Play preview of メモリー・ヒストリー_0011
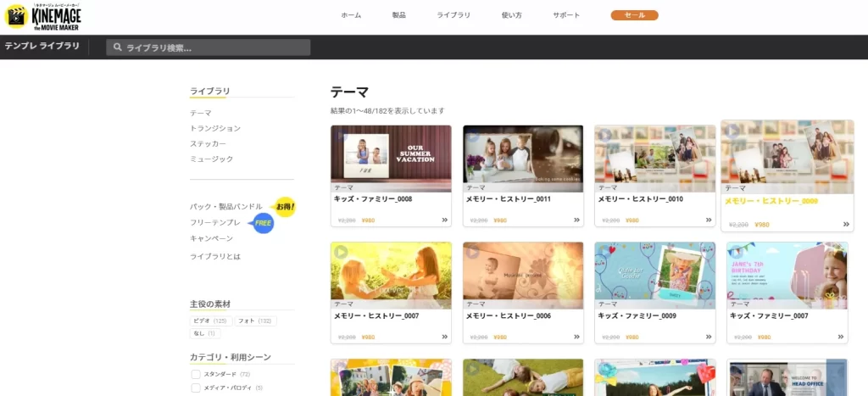The width and height of the screenshot is (868, 396). (x=473, y=136)
